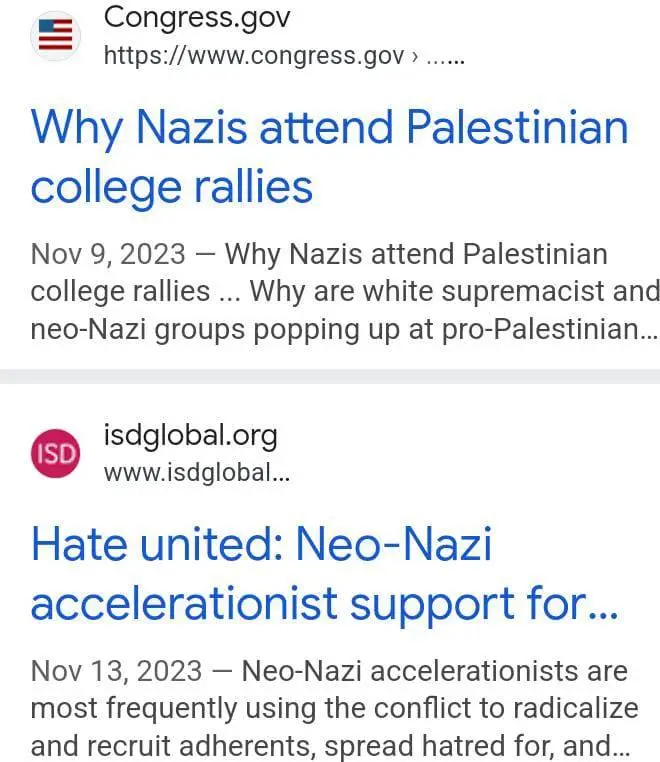Click the red ISD circle logo
The image size is (660, 762).
point(56,454)
